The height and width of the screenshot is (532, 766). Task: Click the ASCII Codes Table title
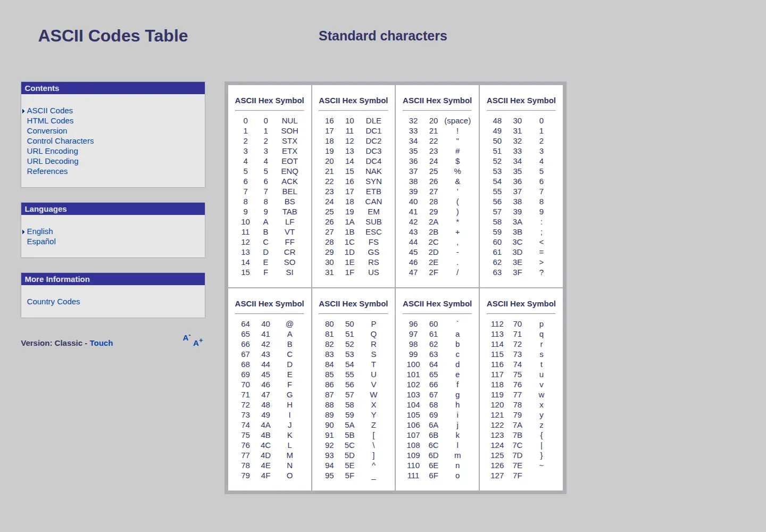tap(113, 36)
